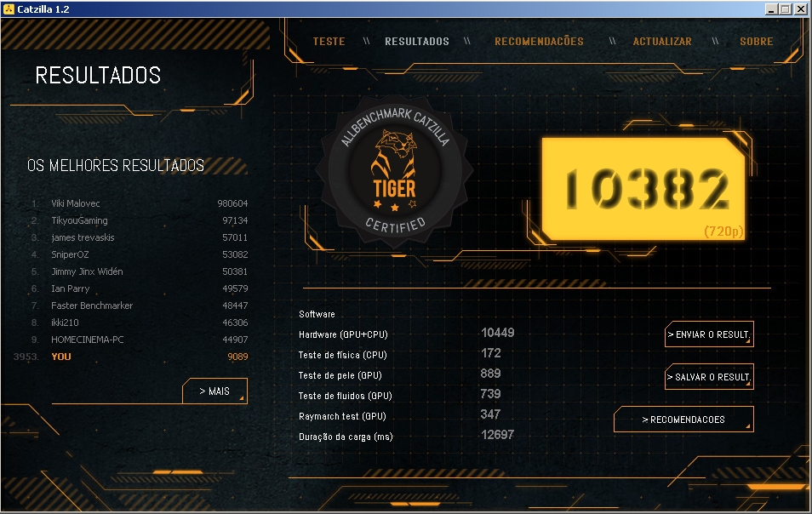Click the Software label
Image resolution: width=812 pixels, height=514 pixels.
tap(317, 314)
